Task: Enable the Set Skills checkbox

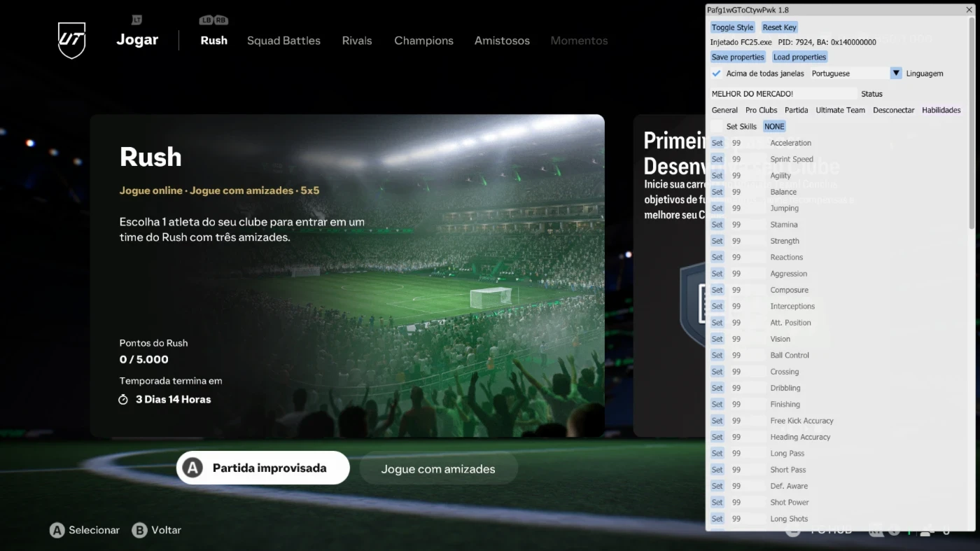Action: pos(716,126)
